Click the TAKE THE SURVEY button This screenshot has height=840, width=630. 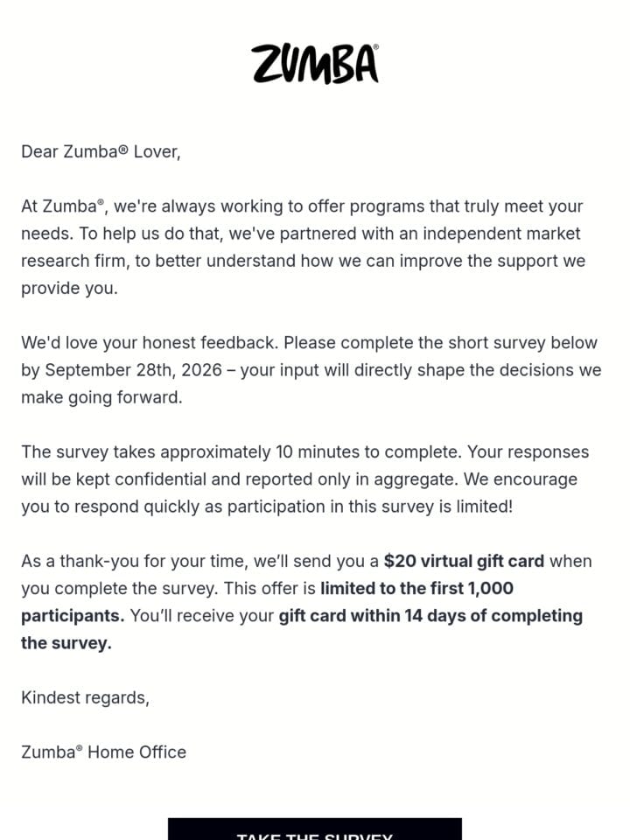(x=315, y=829)
